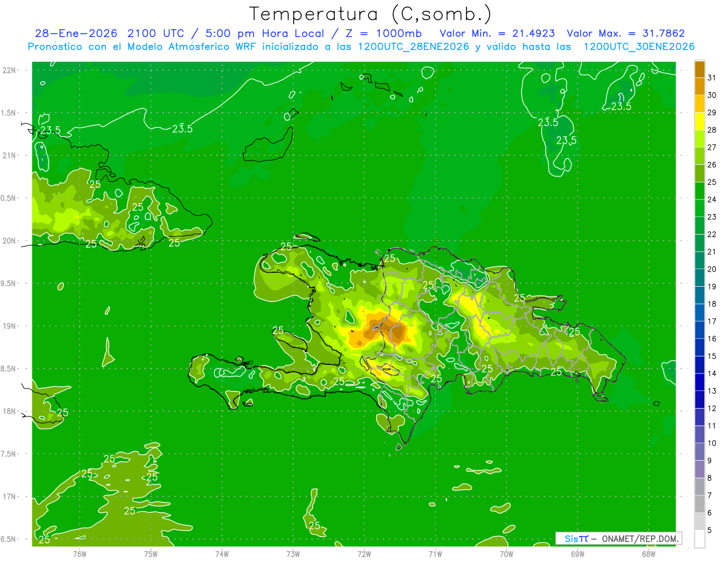Screen dimensions: 728x562
Task: Click the '22N' latitude axis label
Action: pos(9,70)
